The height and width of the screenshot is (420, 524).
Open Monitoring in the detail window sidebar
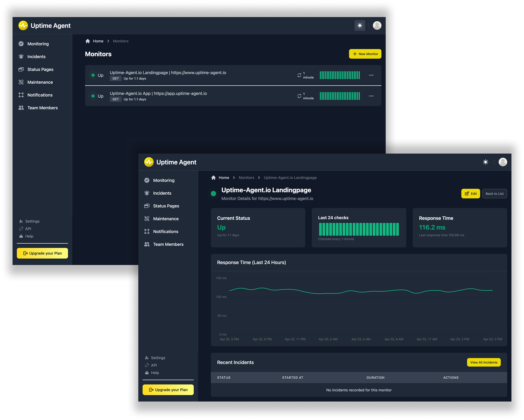click(x=164, y=180)
